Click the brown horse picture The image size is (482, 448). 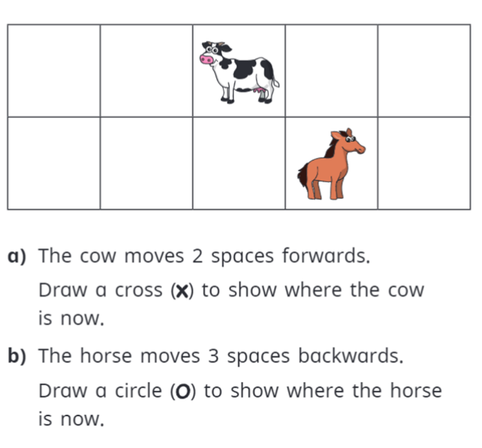point(331,164)
